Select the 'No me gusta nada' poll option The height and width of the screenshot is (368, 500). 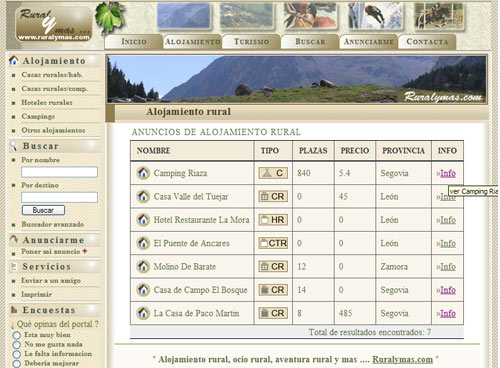tap(17, 344)
